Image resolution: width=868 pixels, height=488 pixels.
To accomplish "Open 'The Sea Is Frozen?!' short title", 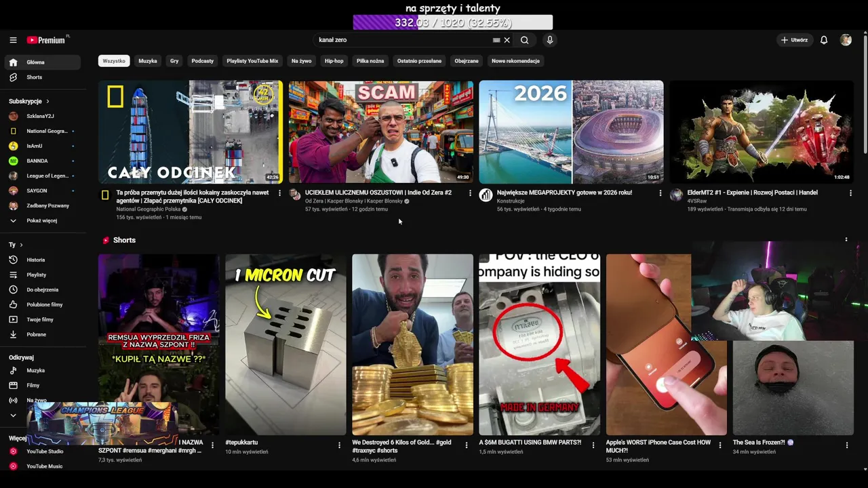I will (762, 443).
